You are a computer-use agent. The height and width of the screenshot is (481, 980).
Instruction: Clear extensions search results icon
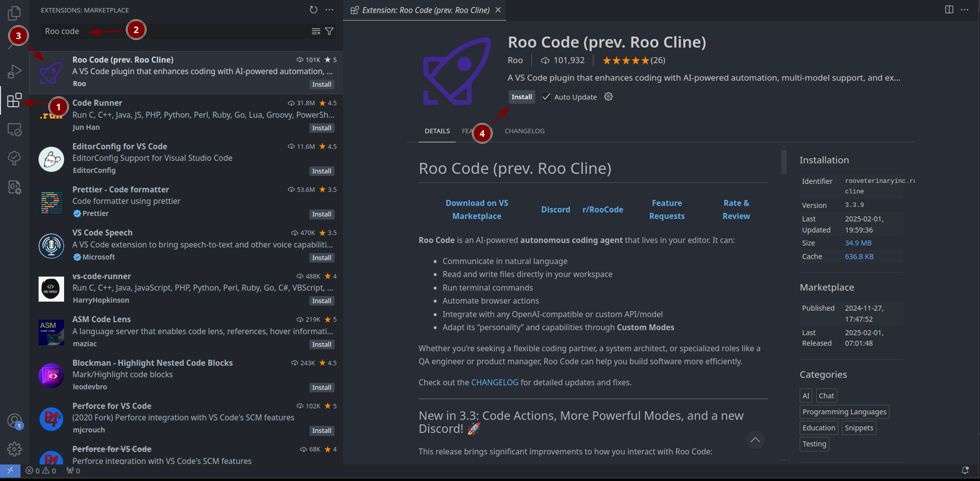[316, 31]
